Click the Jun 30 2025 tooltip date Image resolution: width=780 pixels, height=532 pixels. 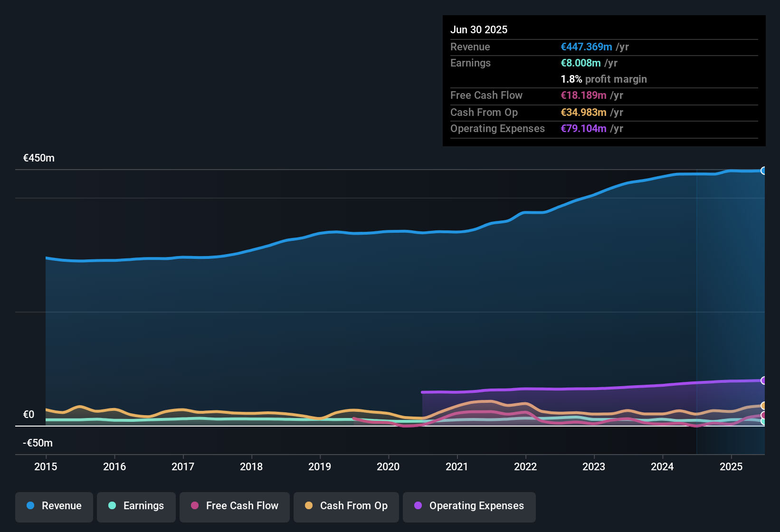(479, 30)
